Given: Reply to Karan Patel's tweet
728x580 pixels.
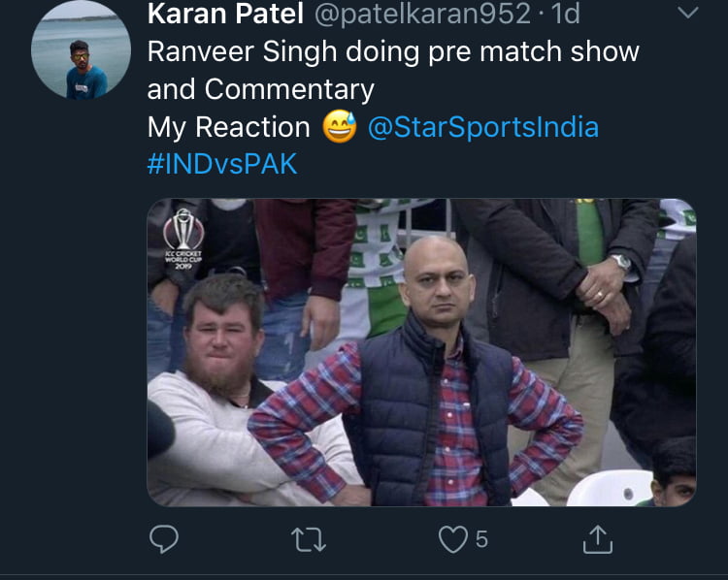Looking at the screenshot, I should (x=164, y=538).
